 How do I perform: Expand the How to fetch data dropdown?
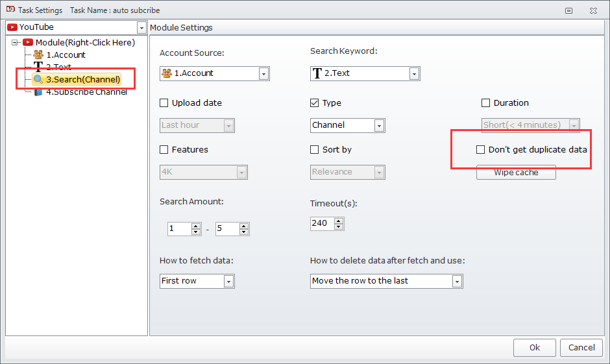click(x=228, y=281)
